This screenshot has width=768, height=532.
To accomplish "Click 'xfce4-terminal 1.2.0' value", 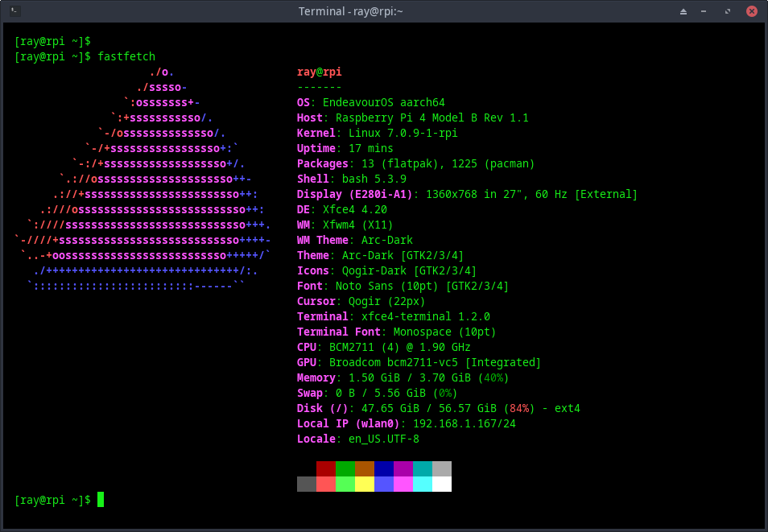I will pos(425,316).
